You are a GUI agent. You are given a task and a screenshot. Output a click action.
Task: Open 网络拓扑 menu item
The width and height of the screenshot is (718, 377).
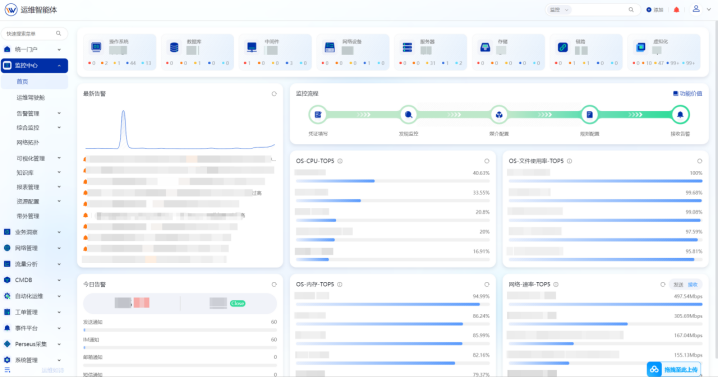[28, 142]
